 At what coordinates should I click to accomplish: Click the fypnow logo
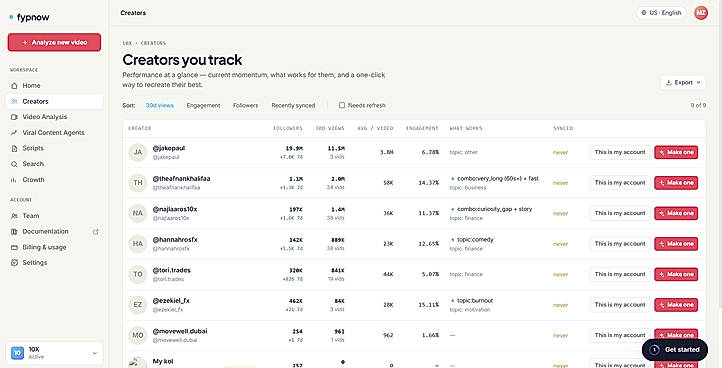tap(29, 18)
